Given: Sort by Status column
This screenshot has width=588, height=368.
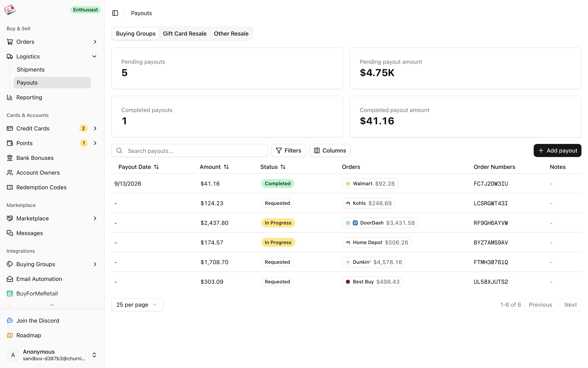Looking at the screenshot, I should coord(273,167).
